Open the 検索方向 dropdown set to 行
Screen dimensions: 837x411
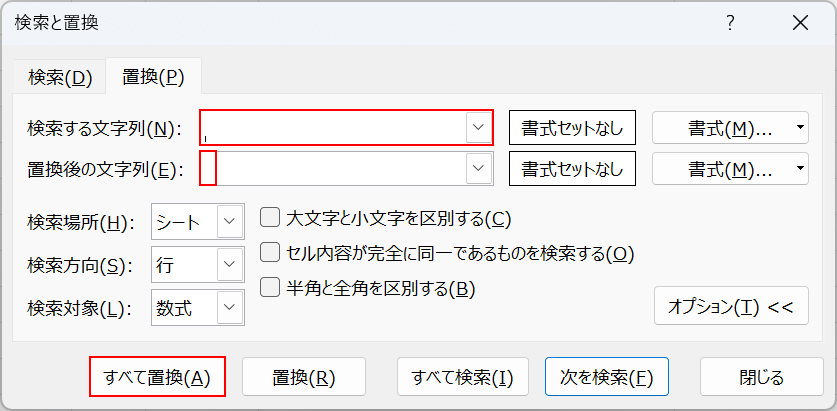coord(229,265)
